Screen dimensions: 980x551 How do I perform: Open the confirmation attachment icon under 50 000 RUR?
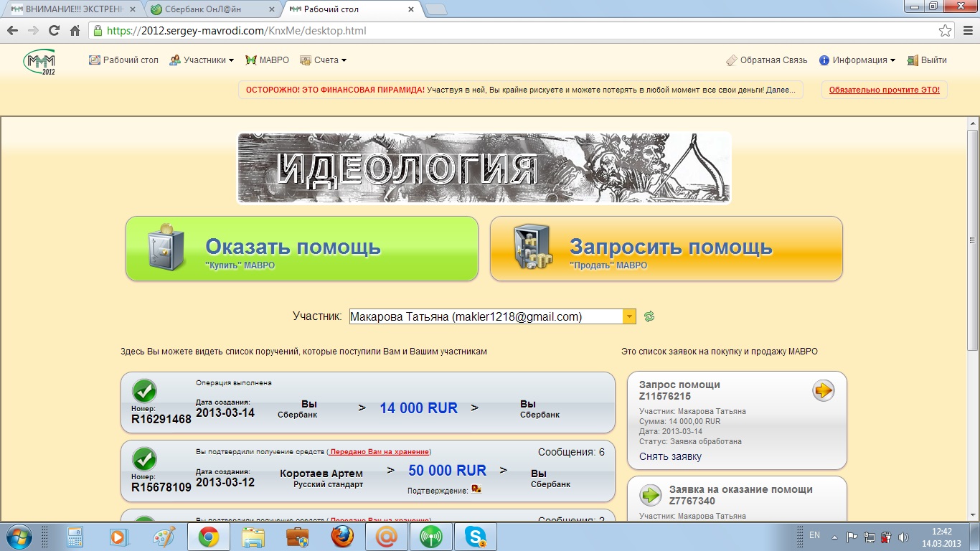point(476,490)
